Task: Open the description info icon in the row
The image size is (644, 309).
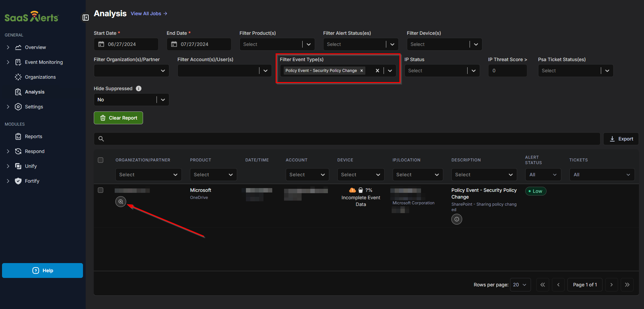Action: 456,219
